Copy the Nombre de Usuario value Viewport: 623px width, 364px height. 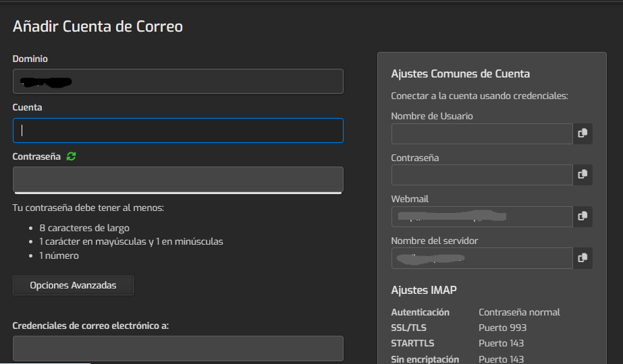(583, 133)
